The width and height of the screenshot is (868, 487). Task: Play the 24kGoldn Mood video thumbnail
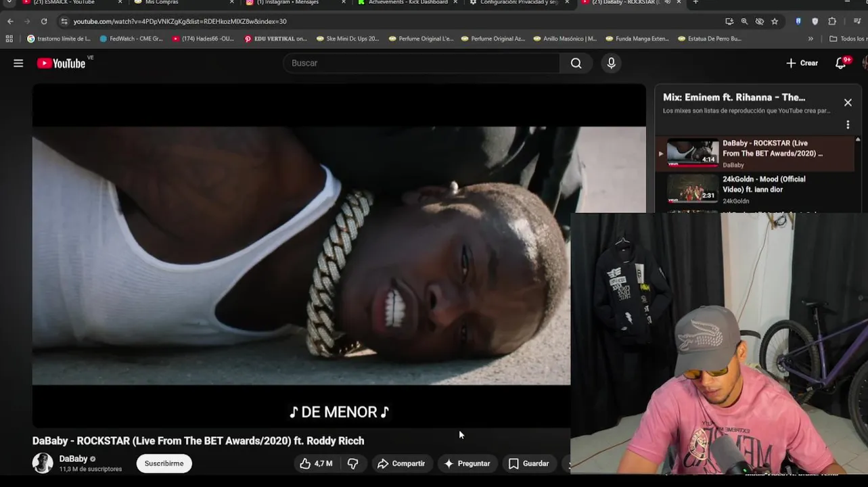[x=693, y=189]
